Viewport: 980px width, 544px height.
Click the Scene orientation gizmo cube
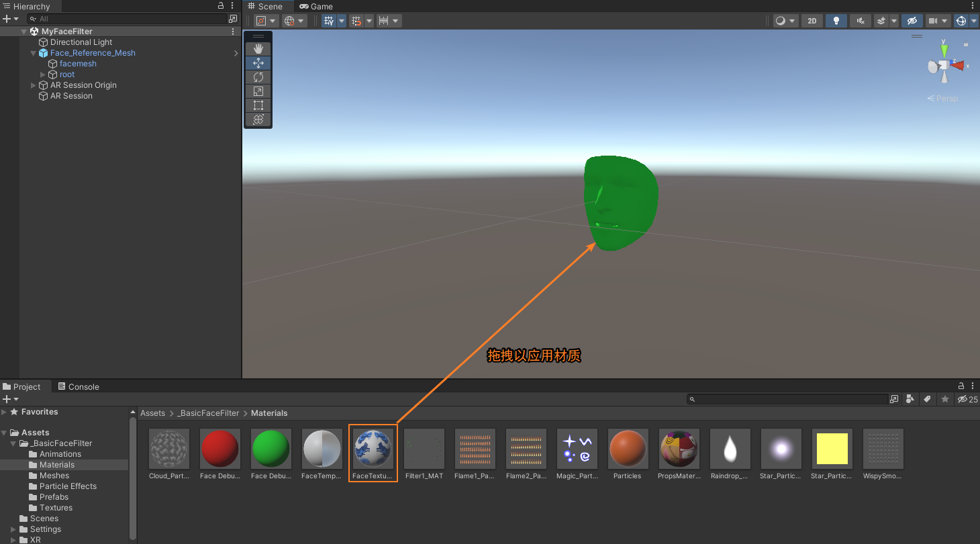pos(944,65)
